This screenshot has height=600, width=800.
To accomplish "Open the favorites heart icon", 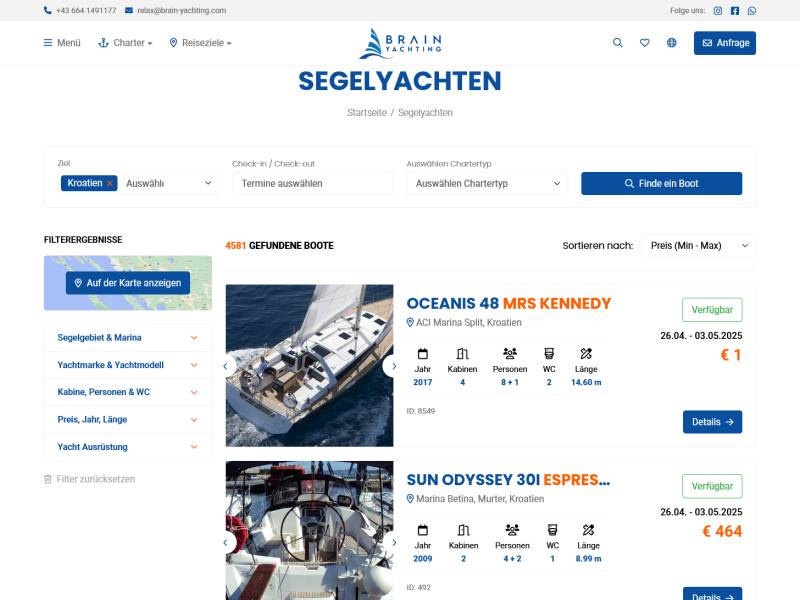I will (645, 43).
